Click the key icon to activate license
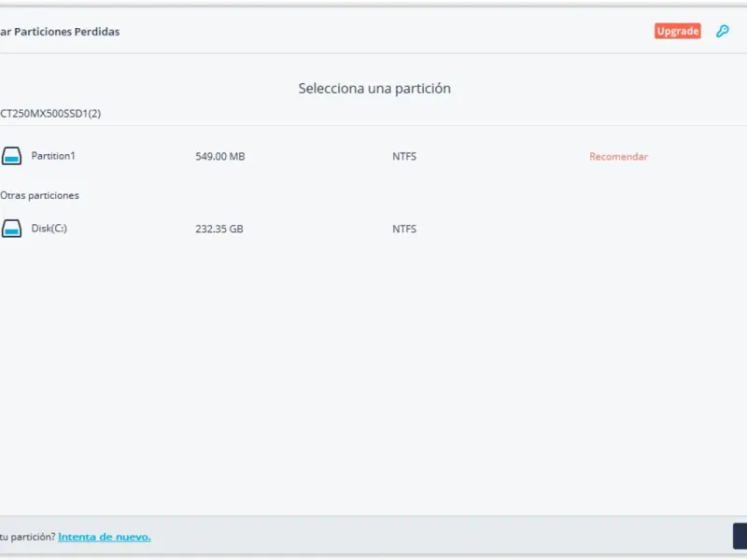Viewport: 747px width, 560px height. pyautogui.click(x=722, y=31)
